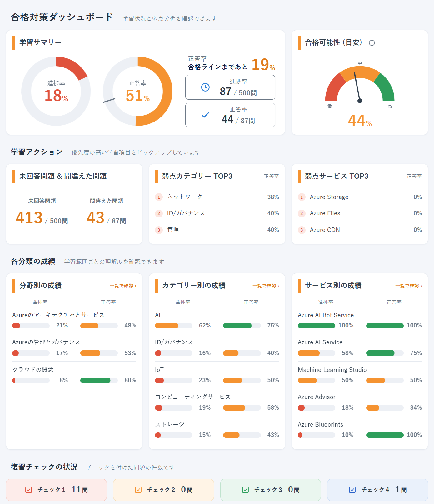Open the チェック３ 0問 card
This screenshot has height=504, width=434.
[271, 490]
